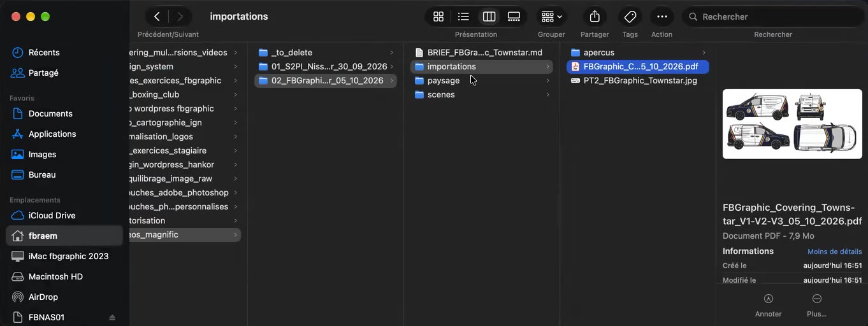Open Applications in the sidebar
Image resolution: width=868 pixels, height=326 pixels.
[64, 134]
